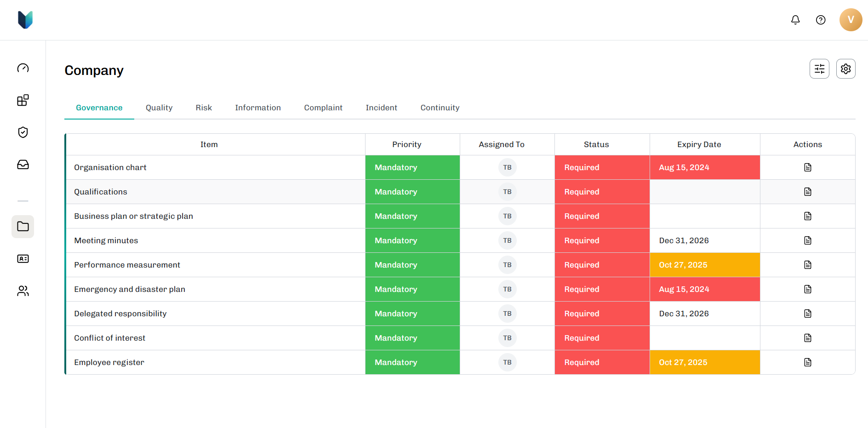The height and width of the screenshot is (428, 868).
Task: Open the Continuity tab
Action: click(x=440, y=108)
